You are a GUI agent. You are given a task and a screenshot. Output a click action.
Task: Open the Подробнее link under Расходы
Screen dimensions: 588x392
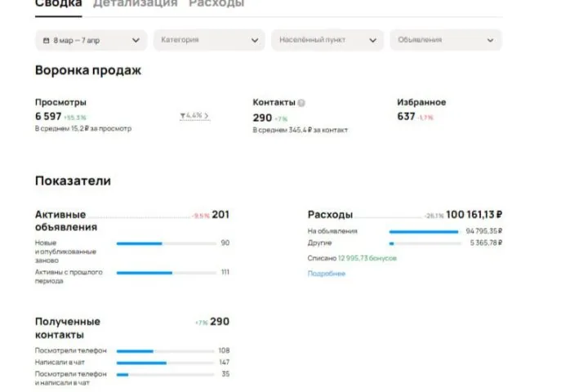326,274
